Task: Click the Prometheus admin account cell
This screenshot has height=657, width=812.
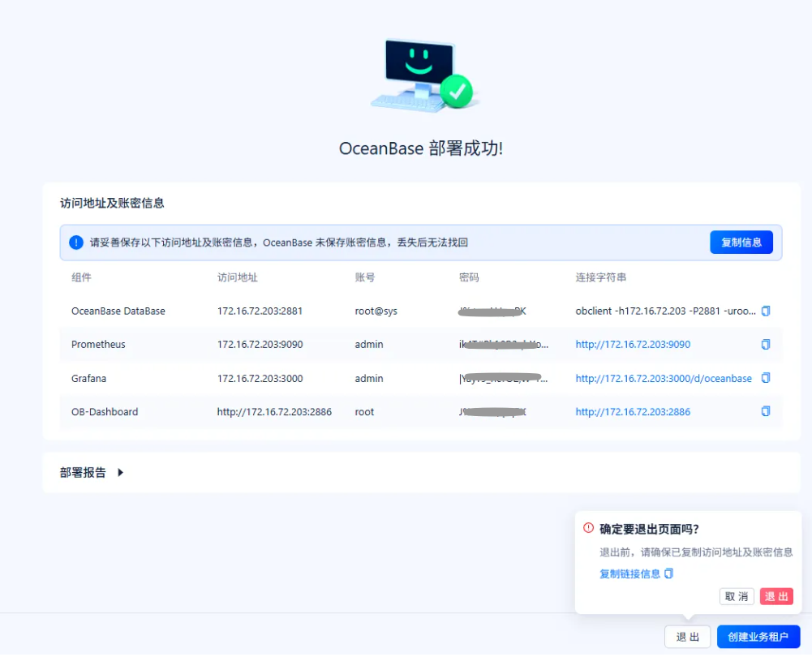Action: coord(369,344)
